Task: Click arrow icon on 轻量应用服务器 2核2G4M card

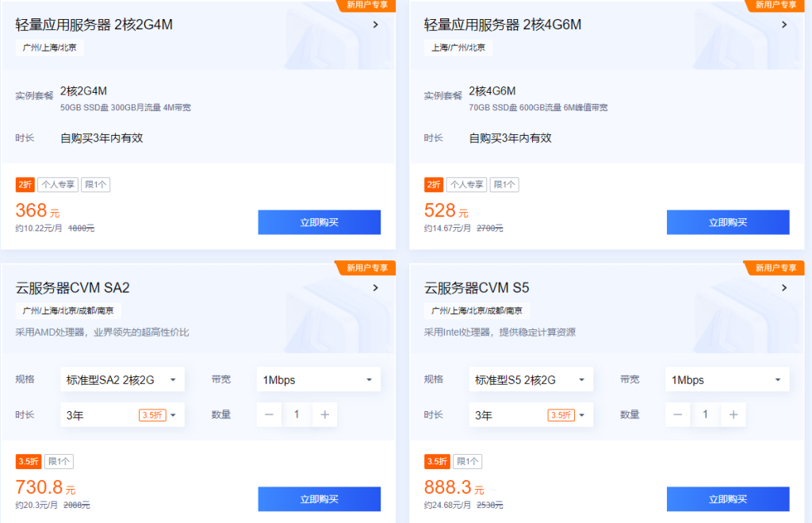Action: click(376, 25)
